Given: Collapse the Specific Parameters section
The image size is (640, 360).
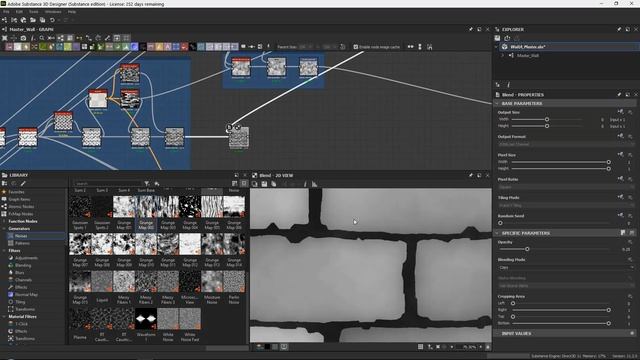Looking at the screenshot, I should pyautogui.click(x=497, y=233).
